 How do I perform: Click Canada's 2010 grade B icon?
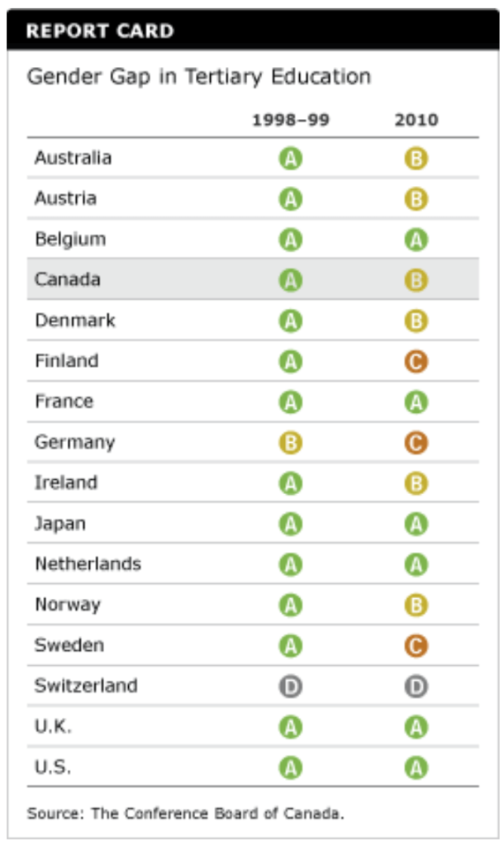tap(416, 280)
